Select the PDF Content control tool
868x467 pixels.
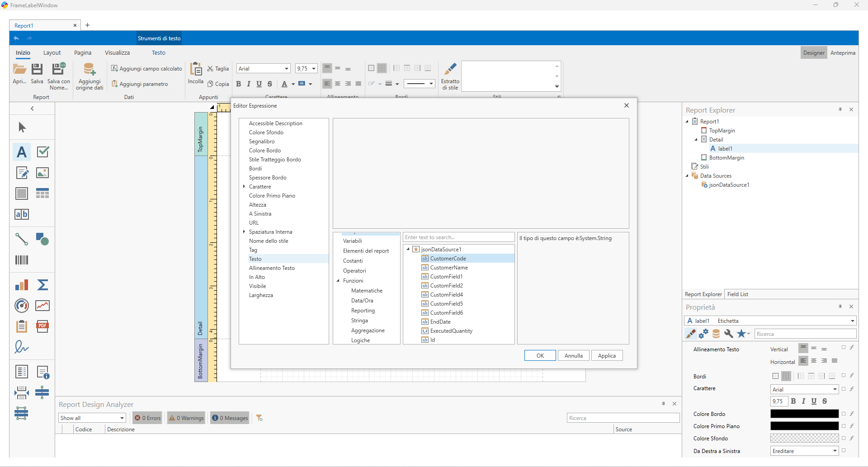click(42, 326)
